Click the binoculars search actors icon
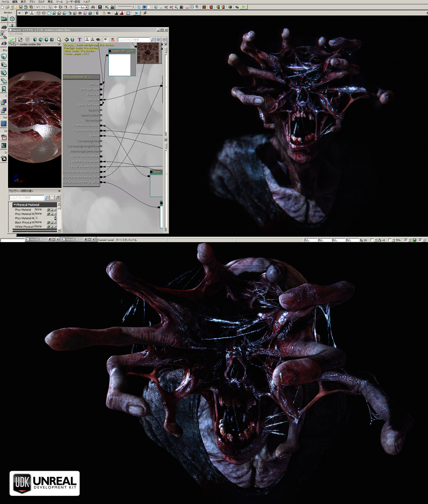Viewport: 428px width, 504px height. tap(93, 7)
